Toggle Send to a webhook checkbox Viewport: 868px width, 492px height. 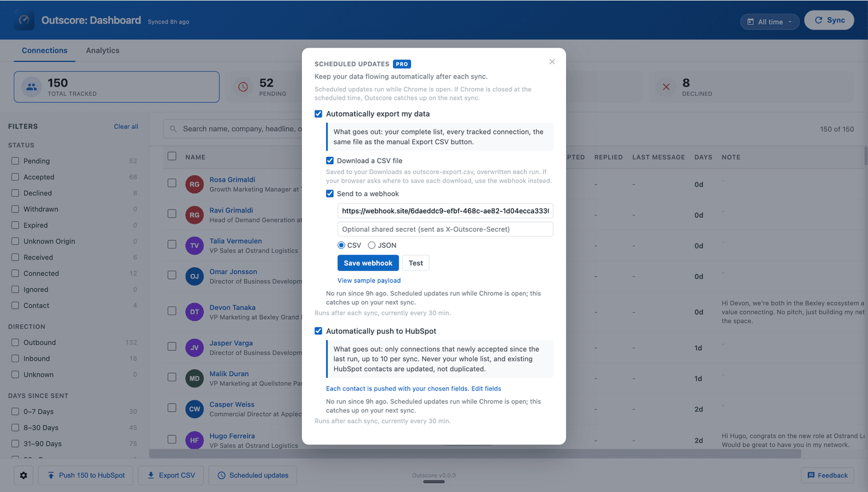click(x=330, y=194)
